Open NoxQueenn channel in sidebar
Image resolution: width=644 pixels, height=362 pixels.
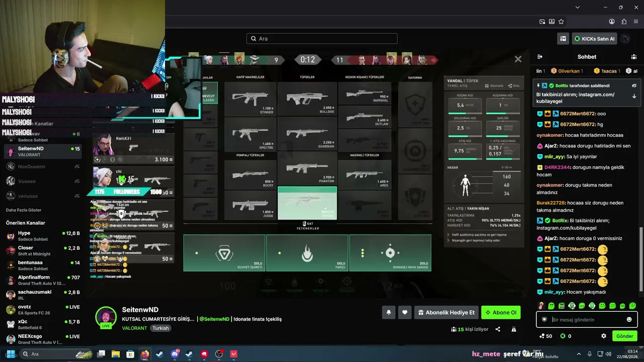42,166
